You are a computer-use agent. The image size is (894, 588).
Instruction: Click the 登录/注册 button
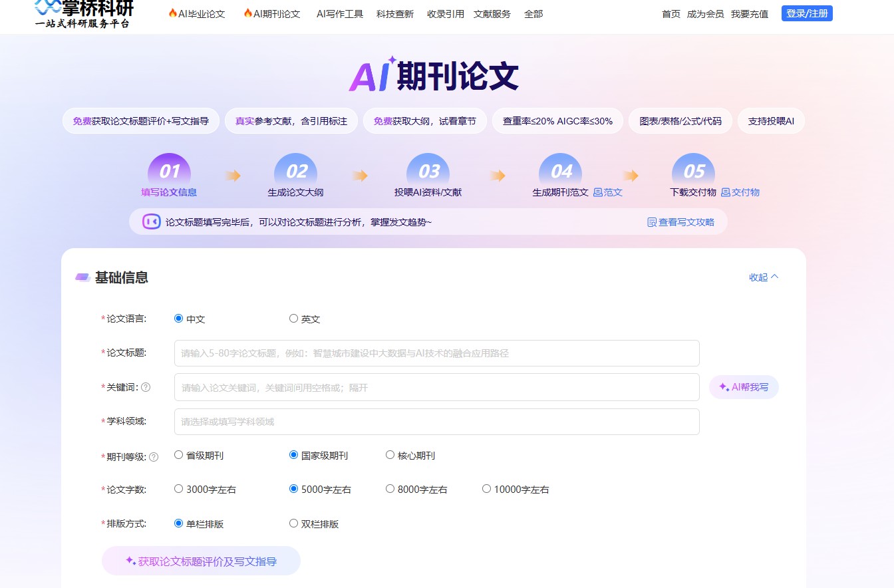click(807, 13)
